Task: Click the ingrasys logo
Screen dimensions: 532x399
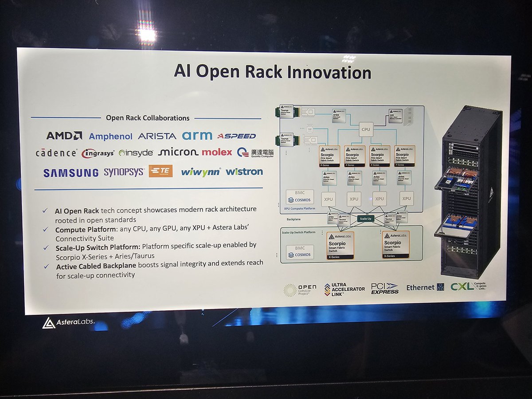Action: click(x=98, y=153)
